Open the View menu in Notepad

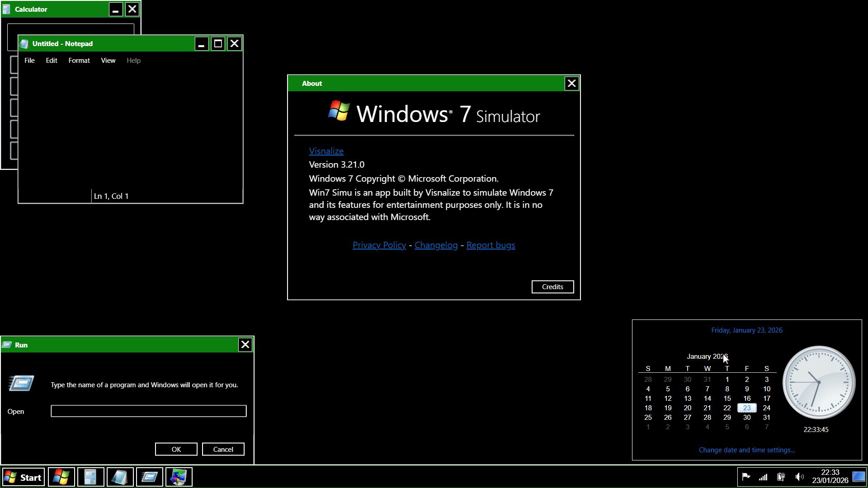(x=108, y=61)
